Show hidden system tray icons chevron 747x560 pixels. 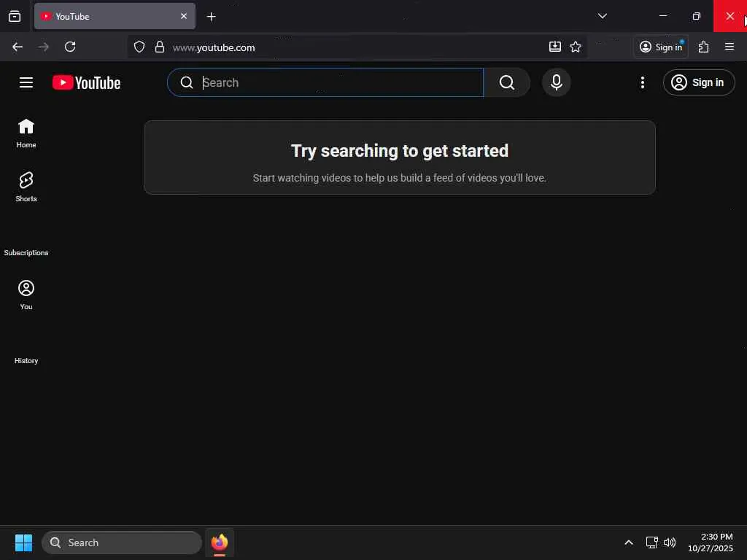point(629,542)
